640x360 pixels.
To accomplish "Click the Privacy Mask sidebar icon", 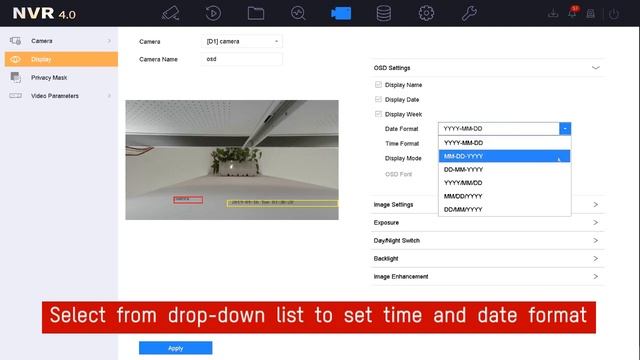I will coord(16,77).
